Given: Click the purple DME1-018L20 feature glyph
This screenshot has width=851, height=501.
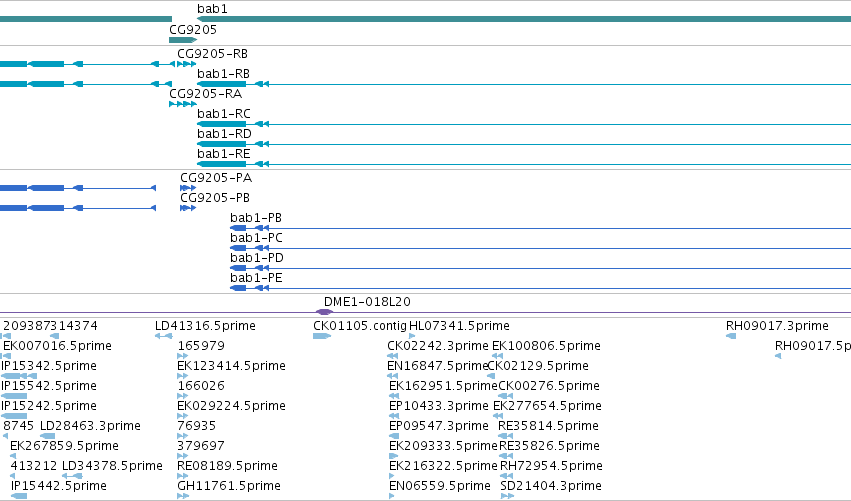Looking at the screenshot, I should (x=324, y=312).
